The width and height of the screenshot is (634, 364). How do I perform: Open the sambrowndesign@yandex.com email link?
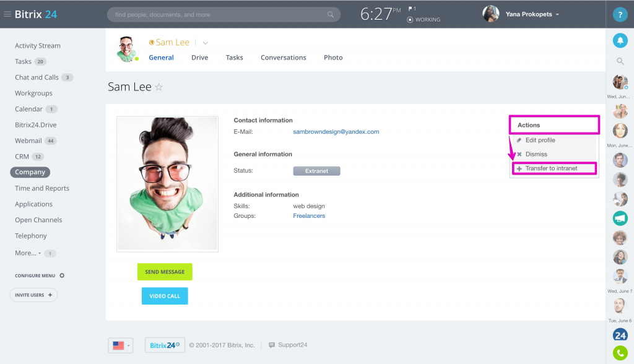click(336, 132)
